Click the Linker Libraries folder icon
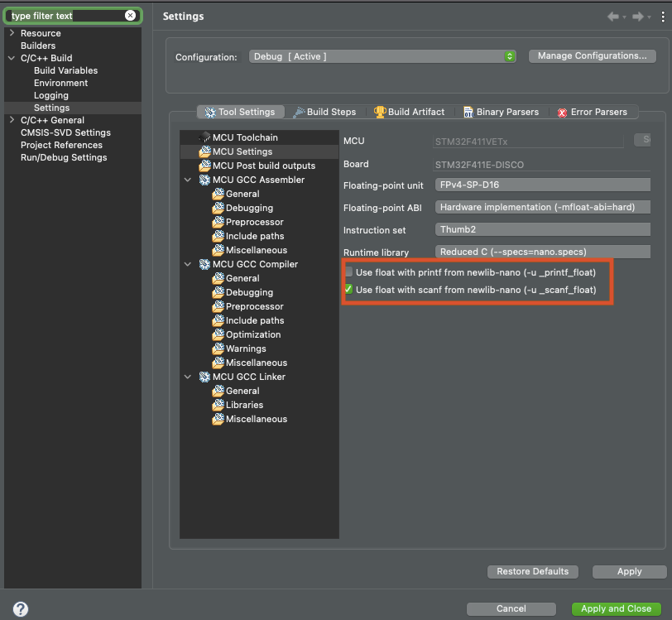The image size is (672, 620). tap(218, 405)
